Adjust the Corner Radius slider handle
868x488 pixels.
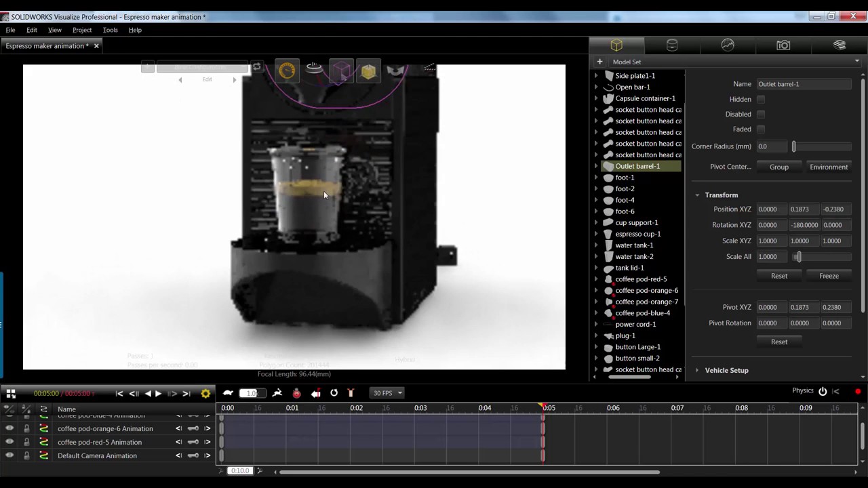(x=793, y=146)
